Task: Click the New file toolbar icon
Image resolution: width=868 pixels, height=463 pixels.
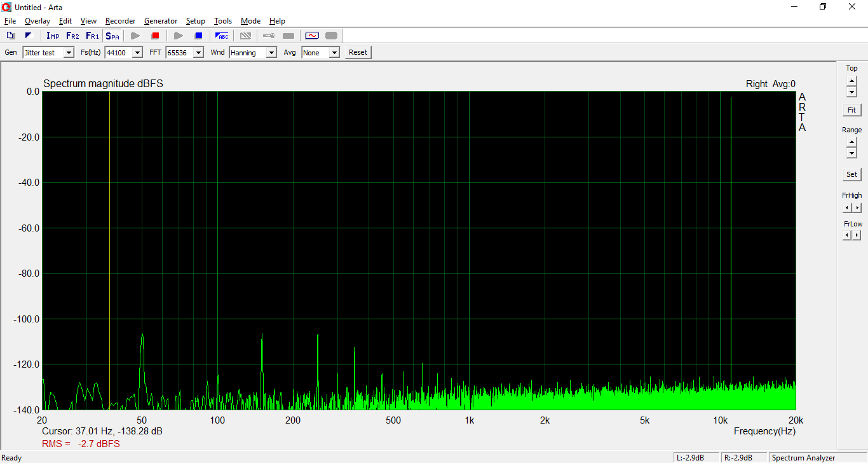Action: pos(11,36)
